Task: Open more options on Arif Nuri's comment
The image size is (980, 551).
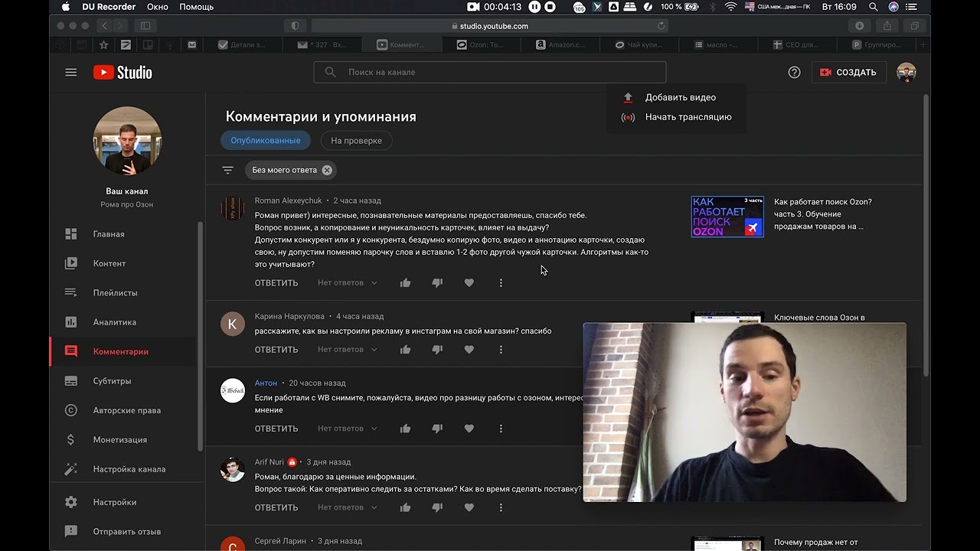Action: point(501,507)
